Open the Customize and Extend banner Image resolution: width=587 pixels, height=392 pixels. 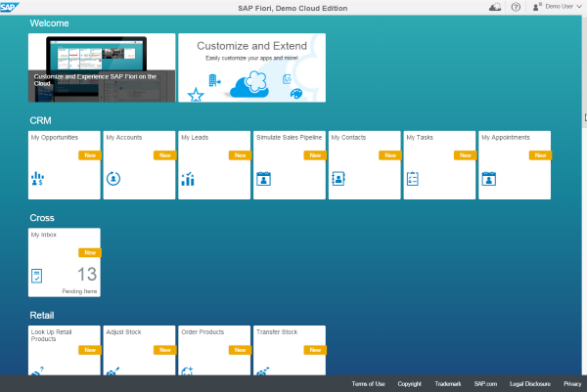[251, 67]
